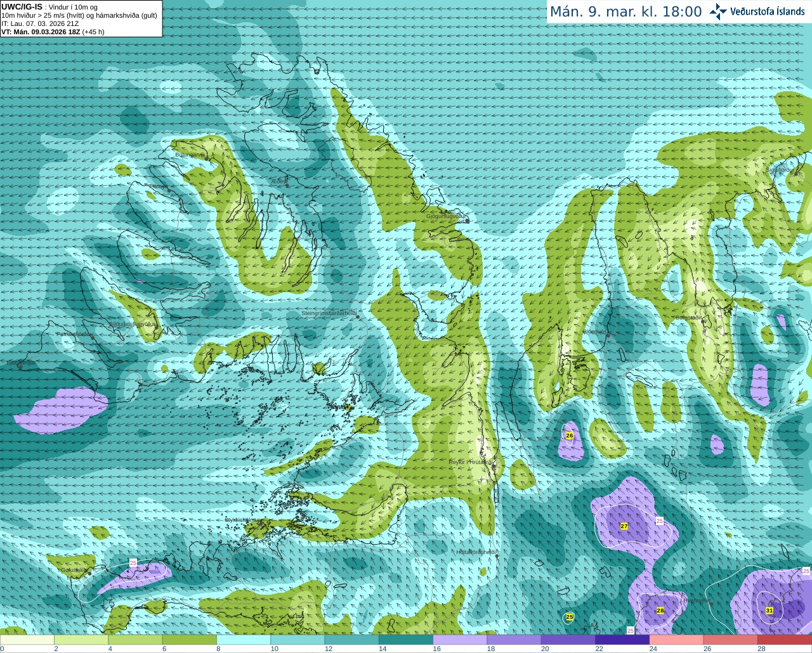Viewport: 812px width, 653px height.
Task: Click the 2–4 m/s light green legend swatch
Action: tap(81, 640)
